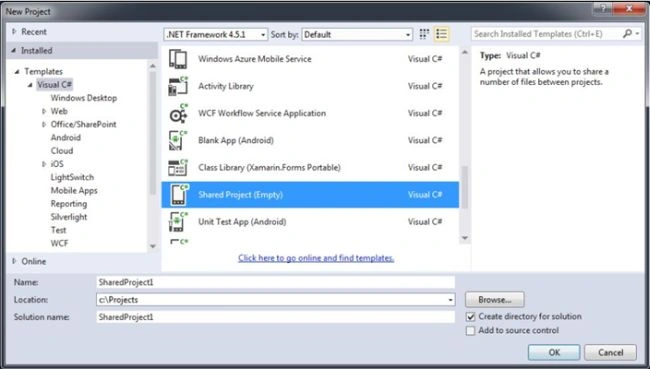This screenshot has width=650, height=369.
Task: Select Blank App (Android) template name
Action: 236,141
